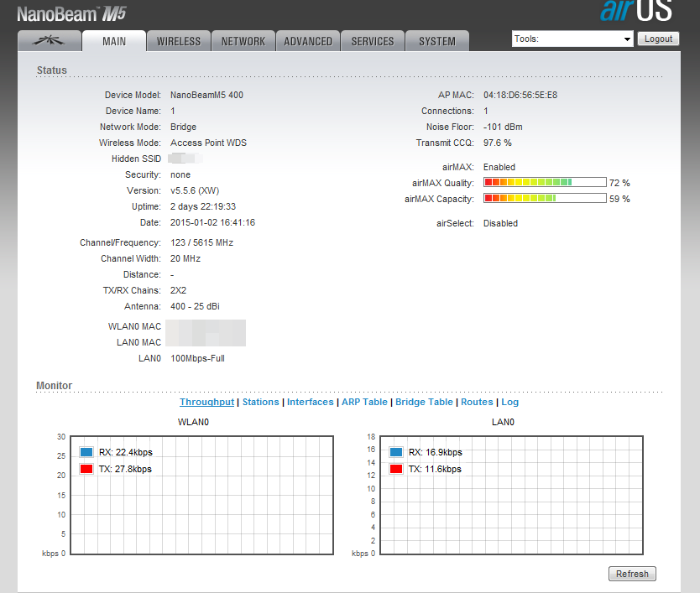Select the AP MAC value 04:18:D6:56:5E:E8

520,95
